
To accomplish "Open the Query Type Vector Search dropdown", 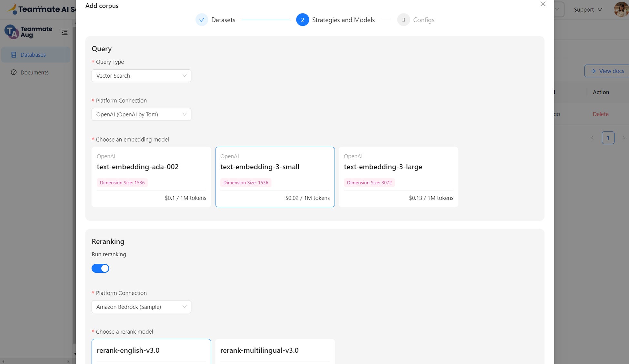I will [141, 76].
